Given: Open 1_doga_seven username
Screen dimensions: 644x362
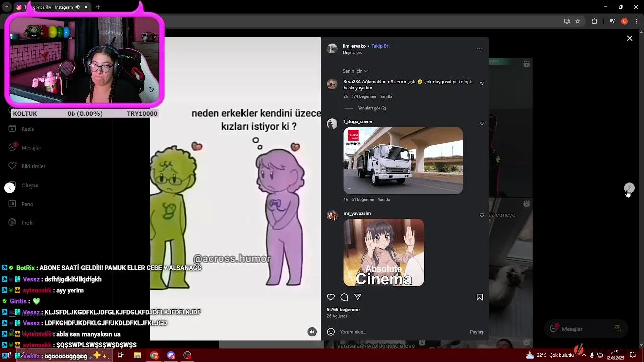Looking at the screenshot, I should (x=358, y=122).
